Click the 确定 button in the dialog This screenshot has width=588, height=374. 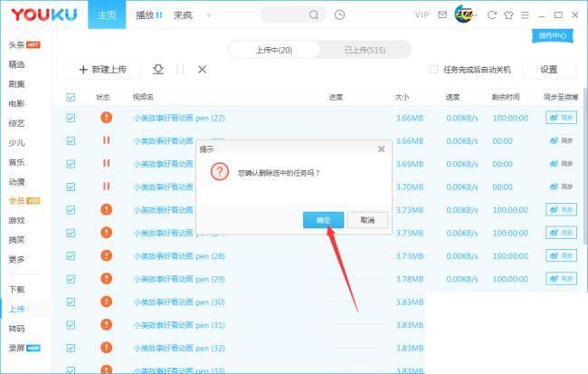[323, 220]
